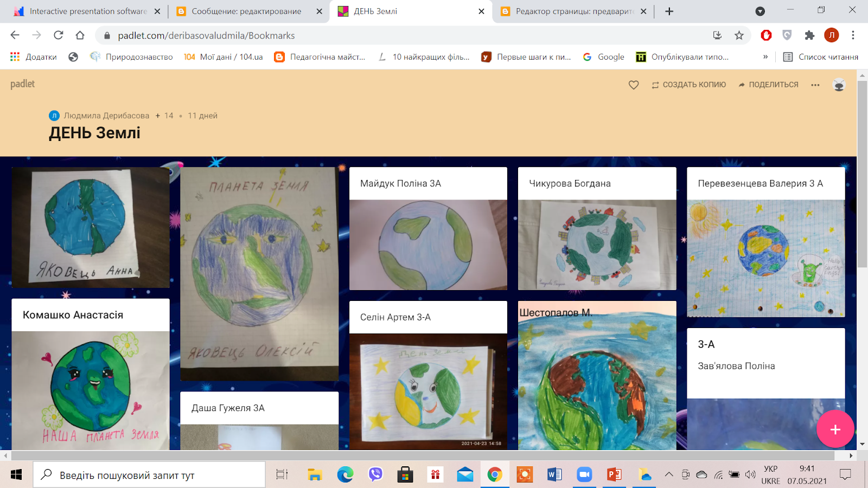The width and height of the screenshot is (868, 488).
Task: Switch to Interactive presentation software tab
Action: click(87, 11)
